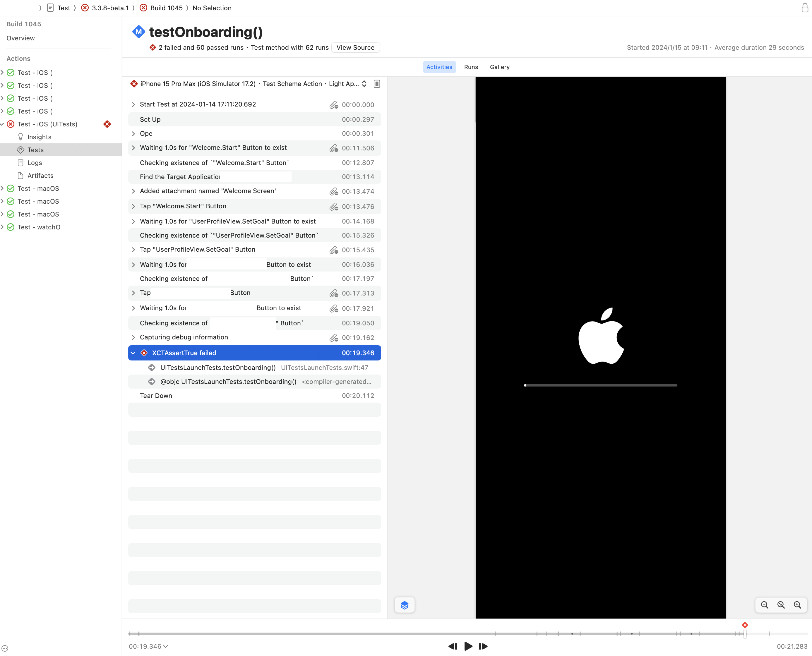Collapse the XCTAssertTrue failed row
Viewport: 812px width, 656px height.
coord(133,353)
